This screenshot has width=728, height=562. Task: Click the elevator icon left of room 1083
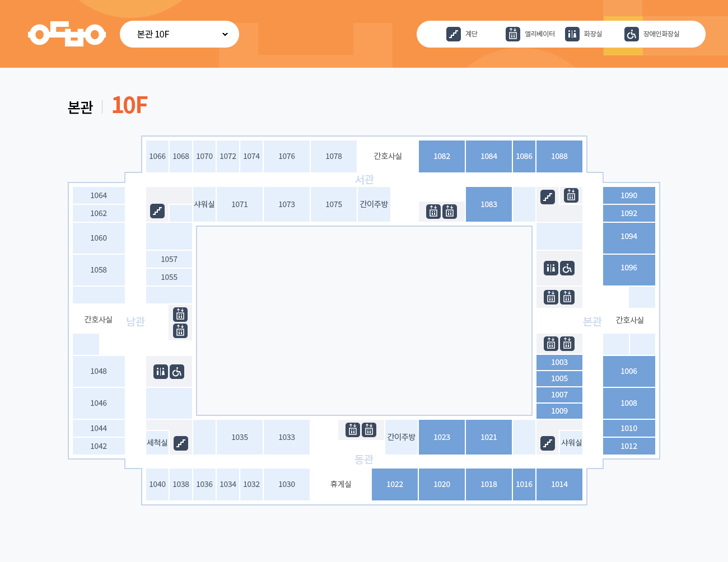tap(450, 212)
